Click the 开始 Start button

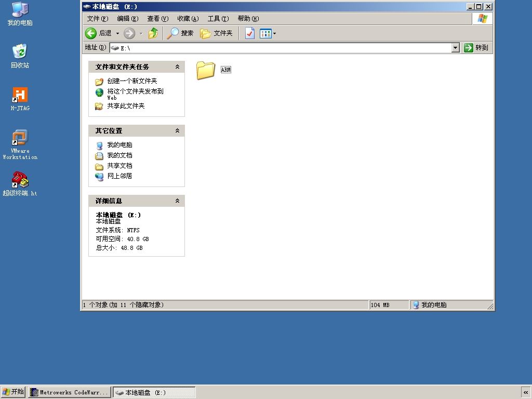coord(13,392)
